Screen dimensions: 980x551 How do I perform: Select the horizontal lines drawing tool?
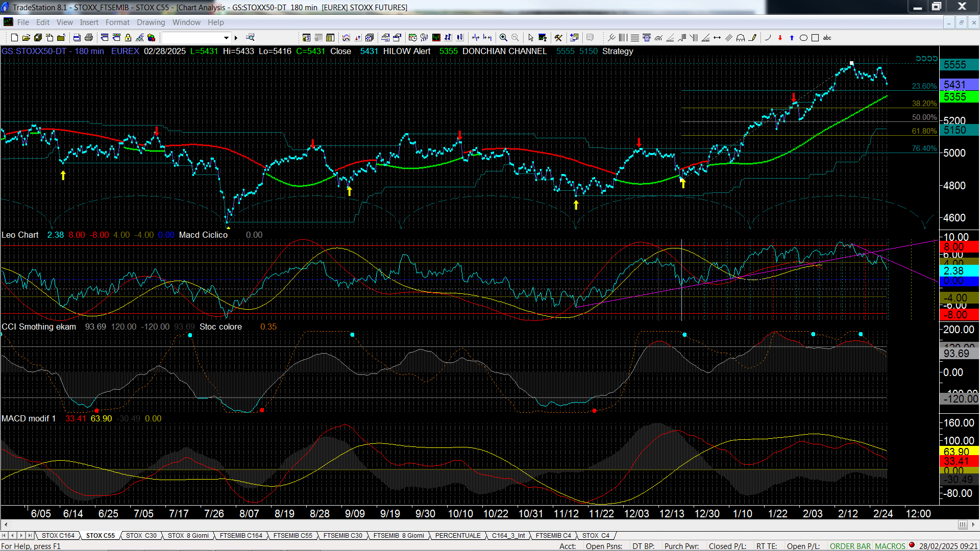pyautogui.click(x=634, y=38)
